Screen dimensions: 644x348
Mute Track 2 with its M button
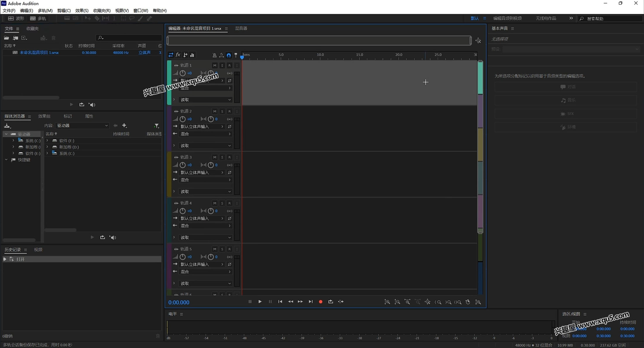[x=215, y=111]
